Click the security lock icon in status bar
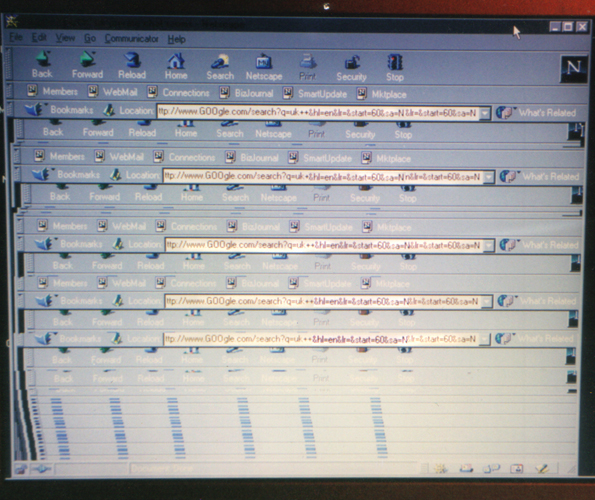This screenshot has width=595, height=500. (x=20, y=469)
